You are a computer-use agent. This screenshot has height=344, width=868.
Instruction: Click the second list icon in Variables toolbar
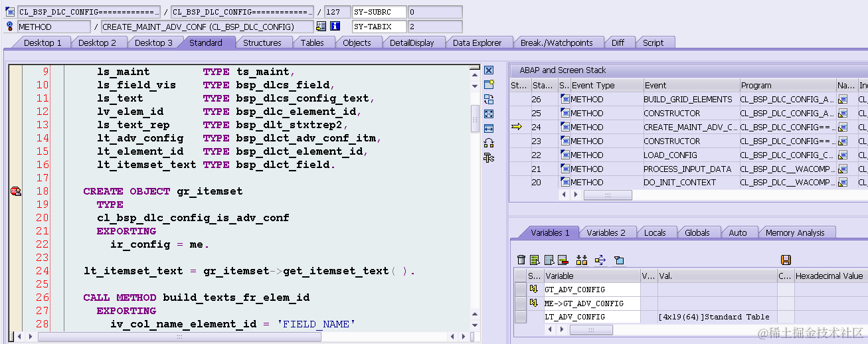point(535,260)
